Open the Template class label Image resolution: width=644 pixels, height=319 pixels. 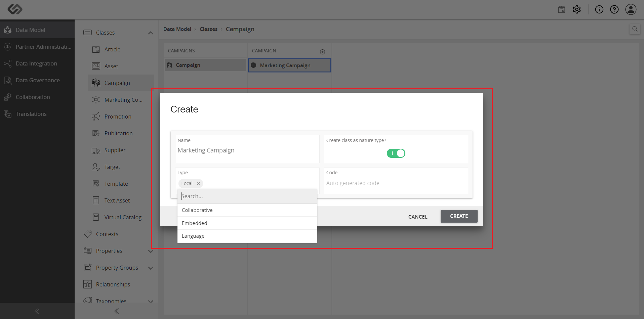116,184
